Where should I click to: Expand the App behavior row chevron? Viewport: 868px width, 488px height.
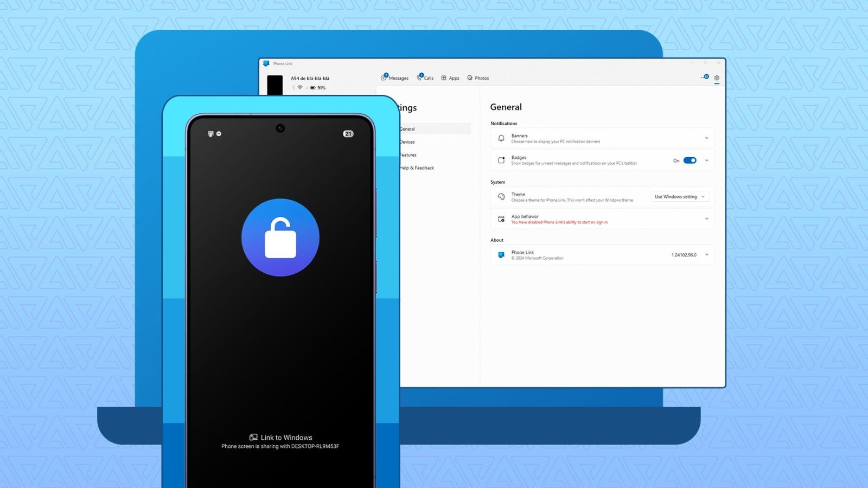[x=706, y=219]
